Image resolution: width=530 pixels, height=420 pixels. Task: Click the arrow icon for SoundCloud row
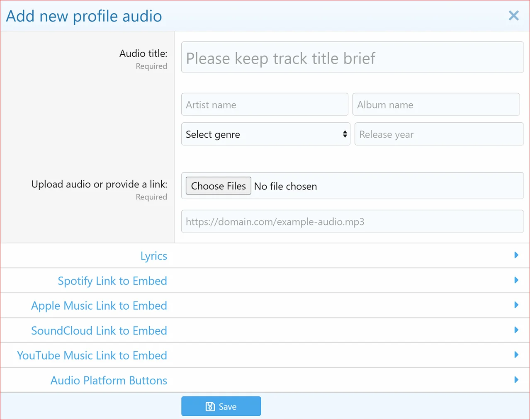(x=516, y=330)
